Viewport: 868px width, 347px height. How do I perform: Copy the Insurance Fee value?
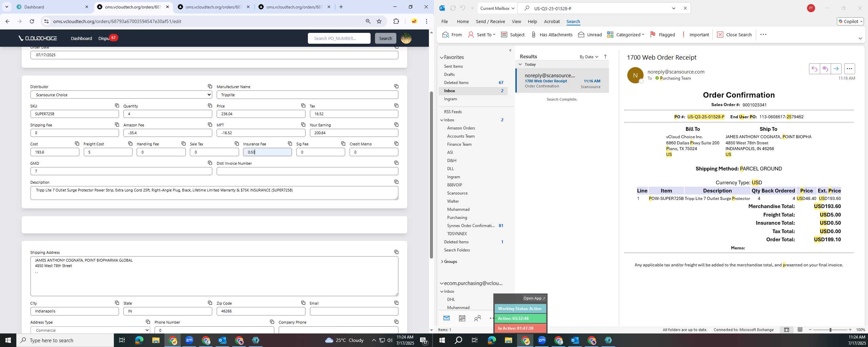click(x=290, y=144)
